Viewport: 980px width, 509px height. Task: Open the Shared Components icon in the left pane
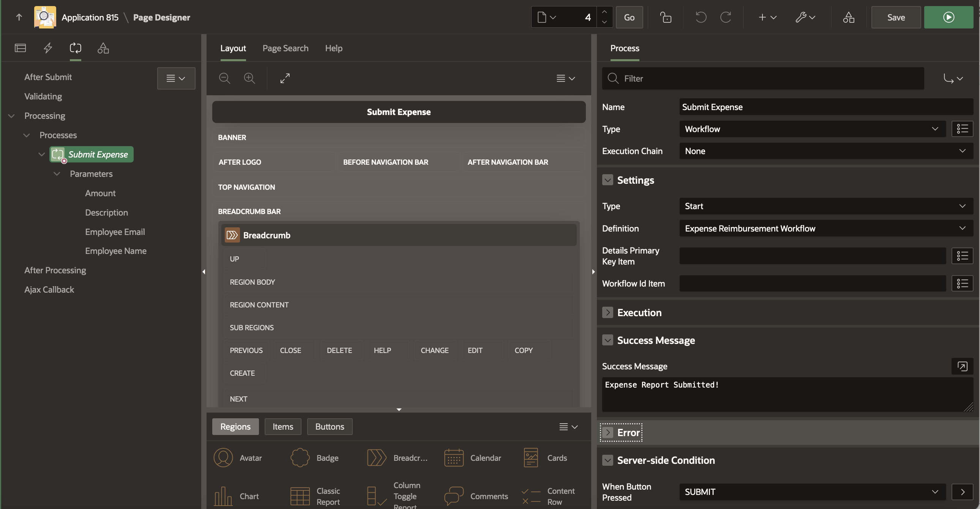[103, 48]
